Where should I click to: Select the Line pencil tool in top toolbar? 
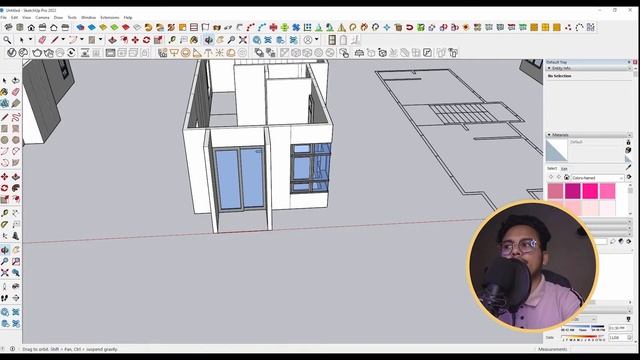point(55,40)
